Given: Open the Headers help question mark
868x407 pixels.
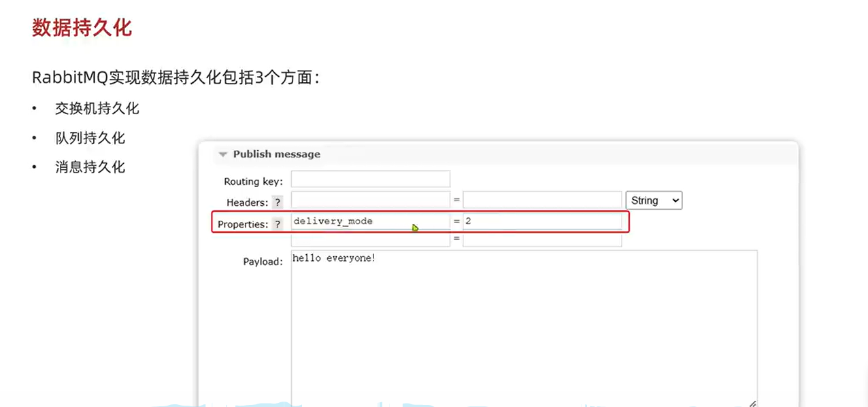Looking at the screenshot, I should (278, 202).
